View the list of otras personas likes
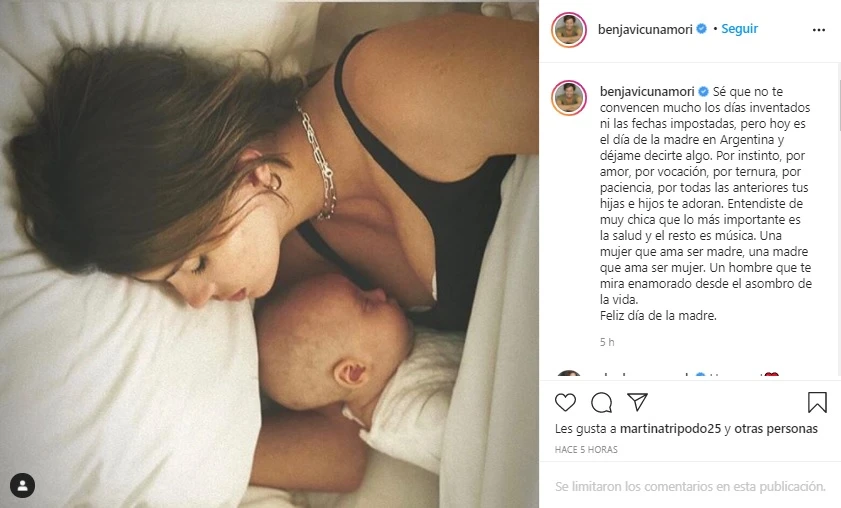This screenshot has width=841, height=508. [x=776, y=429]
